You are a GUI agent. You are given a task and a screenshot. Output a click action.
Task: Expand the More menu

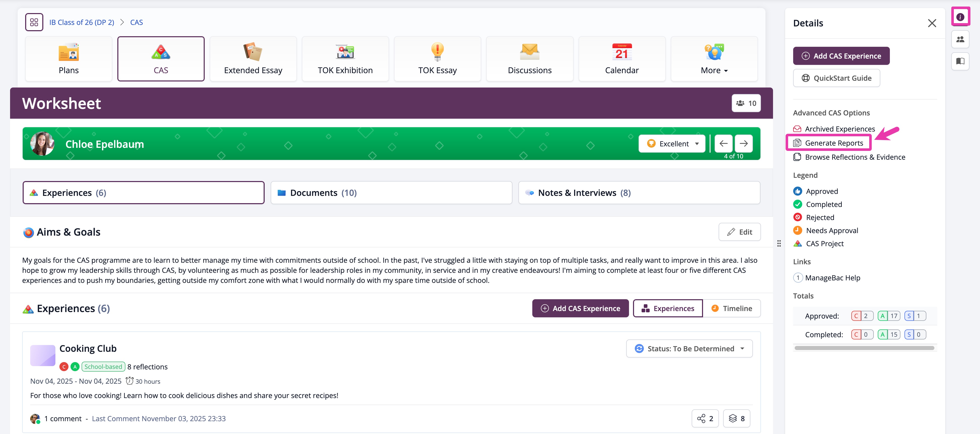[x=714, y=59]
